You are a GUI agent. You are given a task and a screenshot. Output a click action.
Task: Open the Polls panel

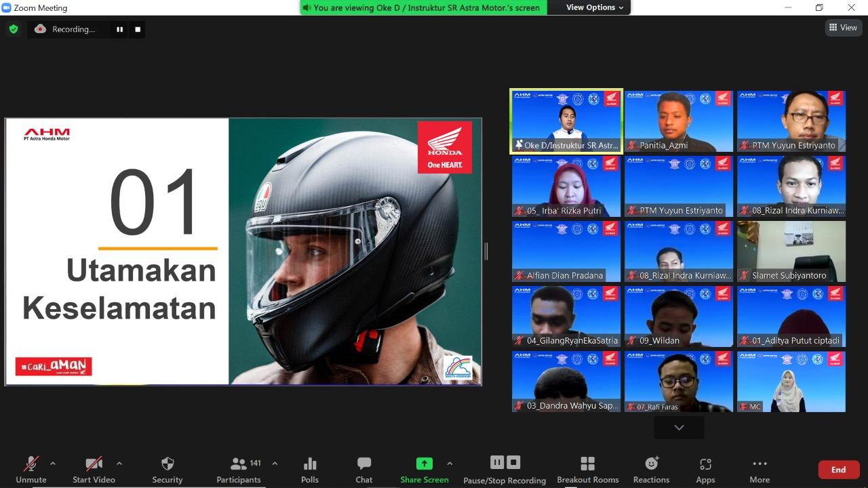[x=310, y=469]
